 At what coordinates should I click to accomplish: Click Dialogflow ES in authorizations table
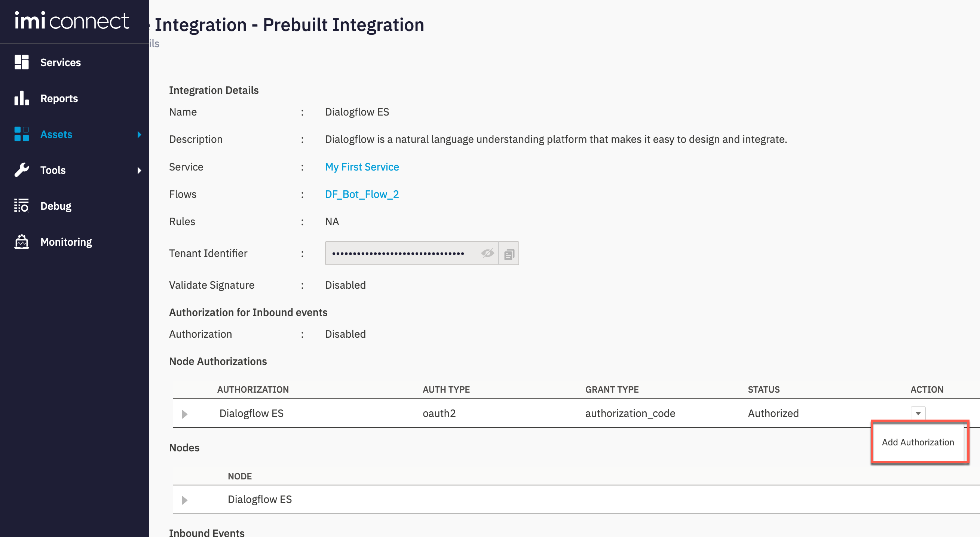251,413
